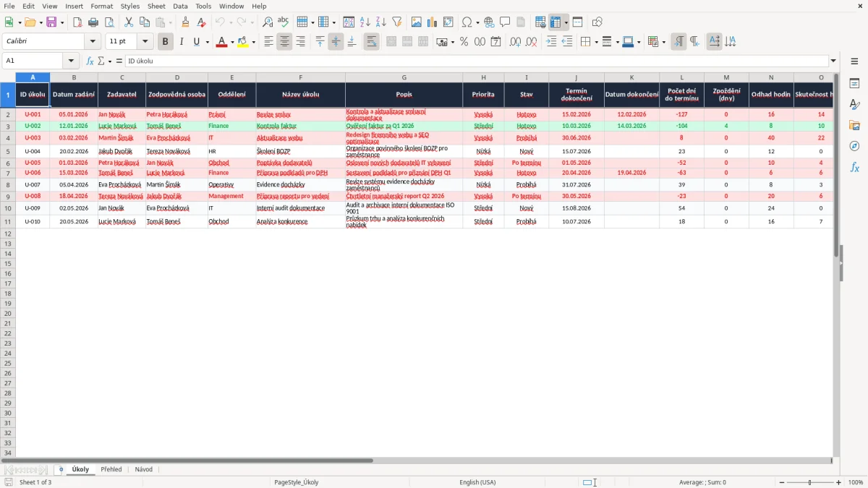The width and height of the screenshot is (868, 488).
Task: Toggle Print Preview icon
Action: [x=109, y=22]
